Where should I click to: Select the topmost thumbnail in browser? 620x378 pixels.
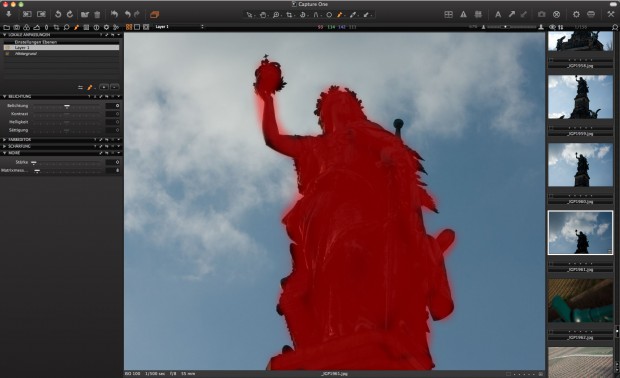point(580,41)
